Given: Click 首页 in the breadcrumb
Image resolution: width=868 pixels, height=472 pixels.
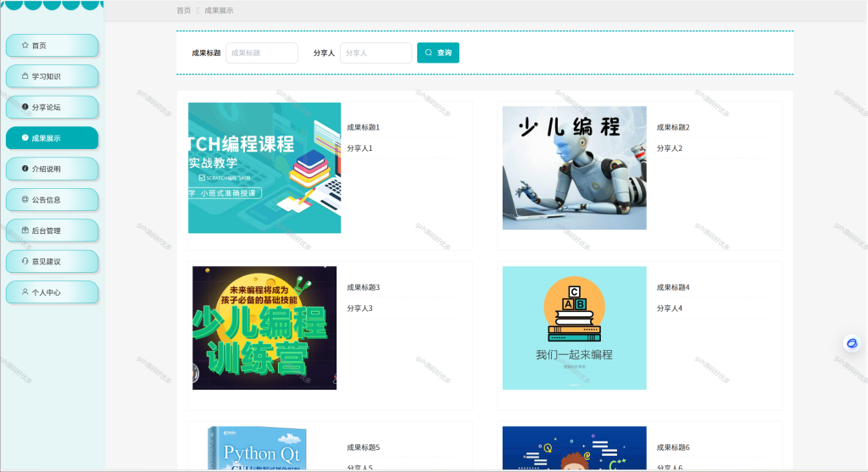Looking at the screenshot, I should click(184, 10).
